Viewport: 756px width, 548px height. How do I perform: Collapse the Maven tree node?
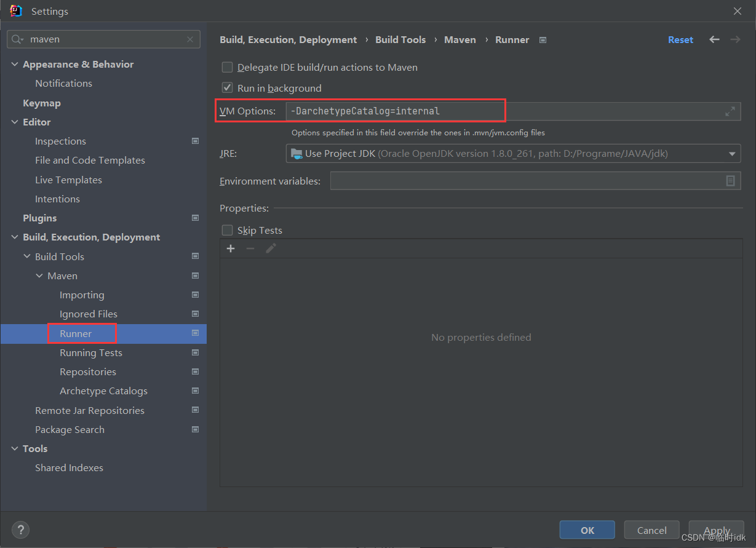tap(39, 276)
